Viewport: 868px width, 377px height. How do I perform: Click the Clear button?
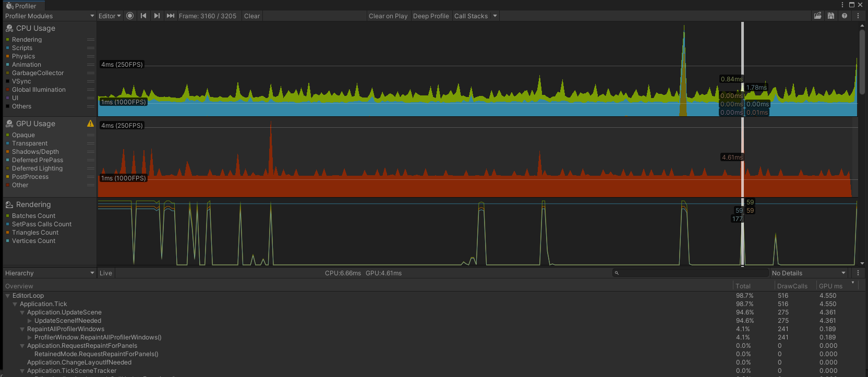click(x=252, y=16)
